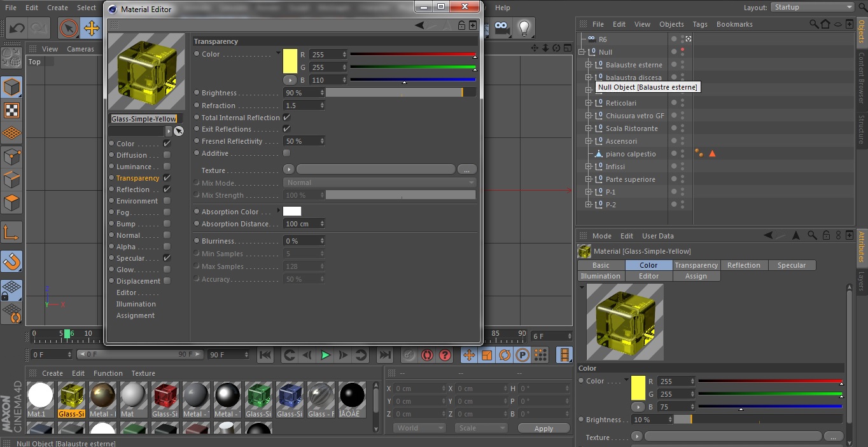Screen dimensions: 868x447
Task: Click the texture browse ellipsis button
Action: pyautogui.click(x=467, y=170)
